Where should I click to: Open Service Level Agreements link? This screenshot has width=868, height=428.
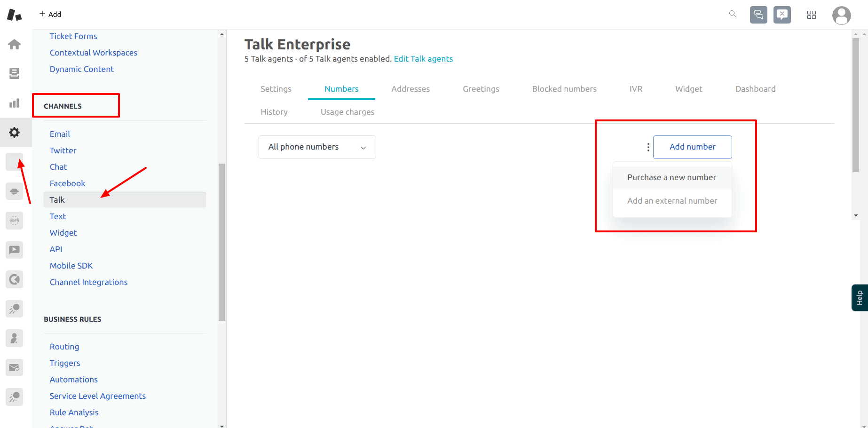pyautogui.click(x=98, y=396)
